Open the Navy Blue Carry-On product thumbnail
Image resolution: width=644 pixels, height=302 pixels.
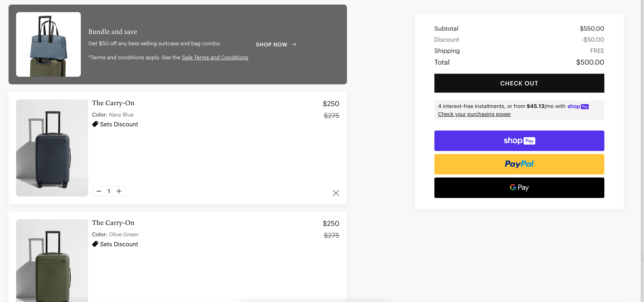pyautogui.click(x=52, y=148)
